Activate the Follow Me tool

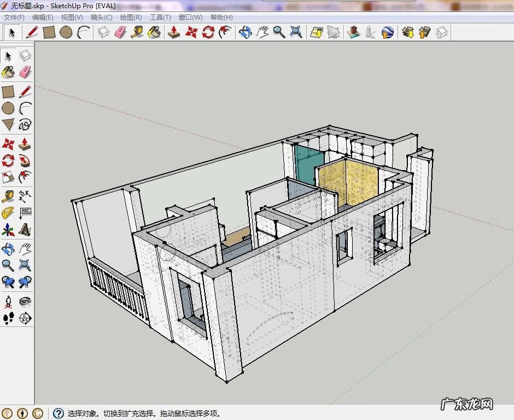tap(25, 161)
